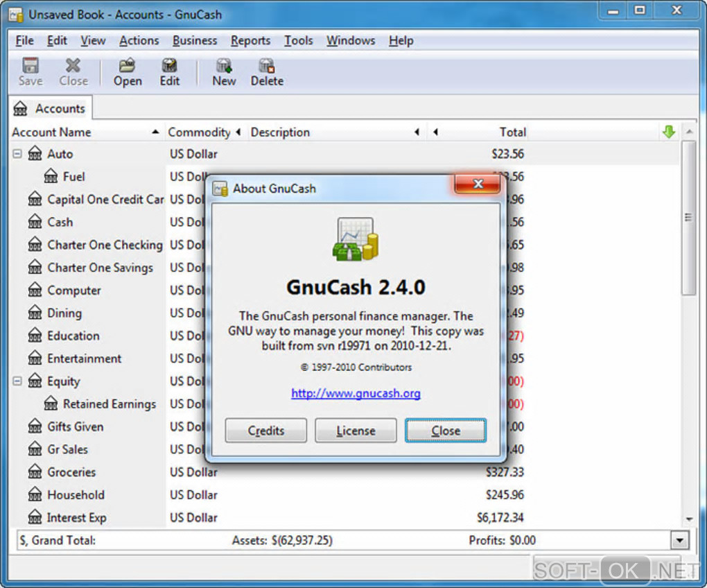
Task: Select the Groceries $327.33 total
Action: (505, 472)
